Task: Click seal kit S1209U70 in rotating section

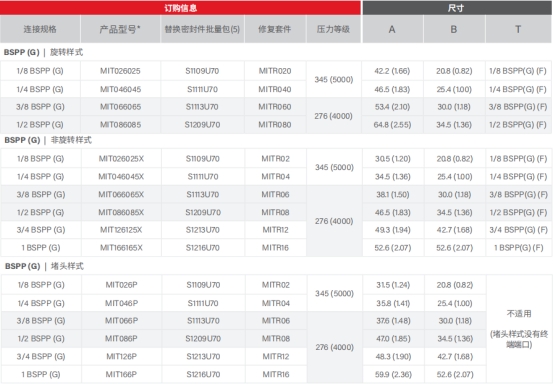Action: (202, 125)
